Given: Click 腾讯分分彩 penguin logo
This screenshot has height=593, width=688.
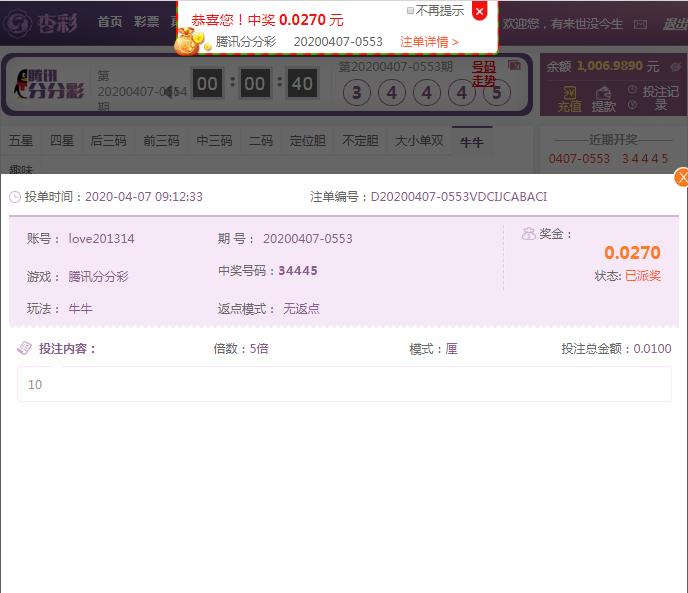Looking at the screenshot, I should coord(50,83).
